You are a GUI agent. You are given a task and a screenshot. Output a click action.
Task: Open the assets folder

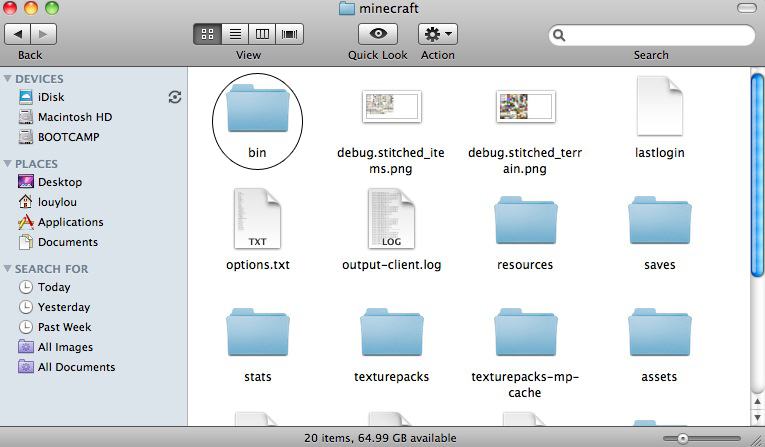660,332
